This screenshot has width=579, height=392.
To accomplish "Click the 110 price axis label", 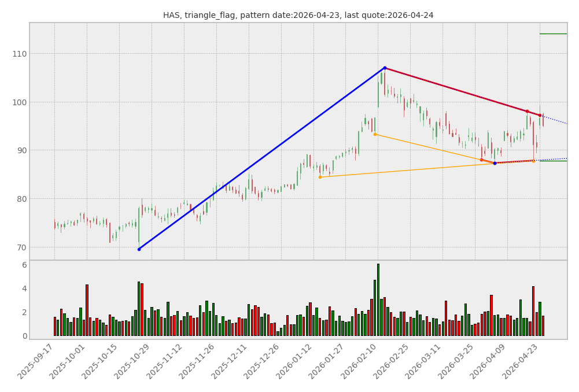I will (19, 54).
